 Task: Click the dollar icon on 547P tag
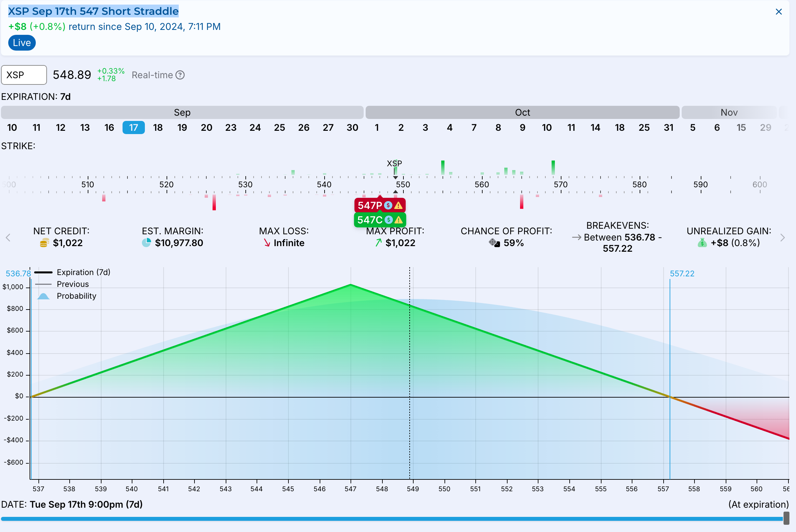[x=388, y=205]
